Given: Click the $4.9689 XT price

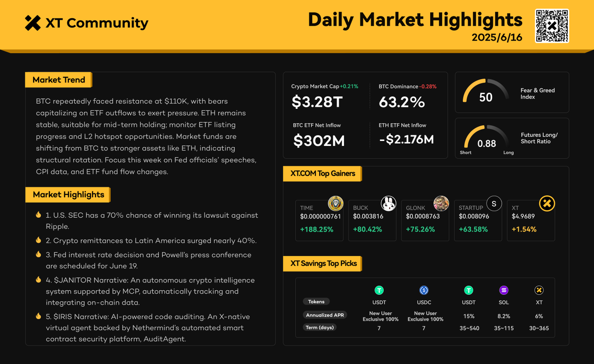Looking at the screenshot, I should pyautogui.click(x=523, y=217).
